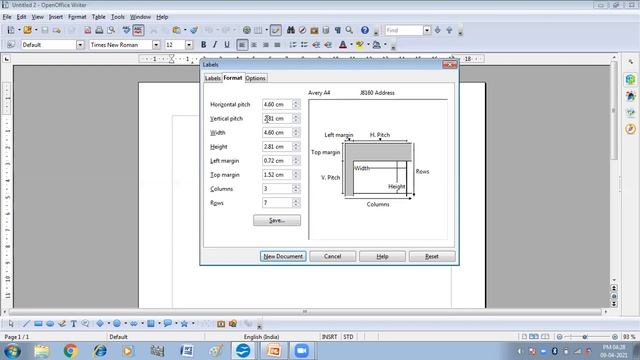
Task: Click the Find Next arrow icon
Action: pyautogui.click(x=438, y=30)
